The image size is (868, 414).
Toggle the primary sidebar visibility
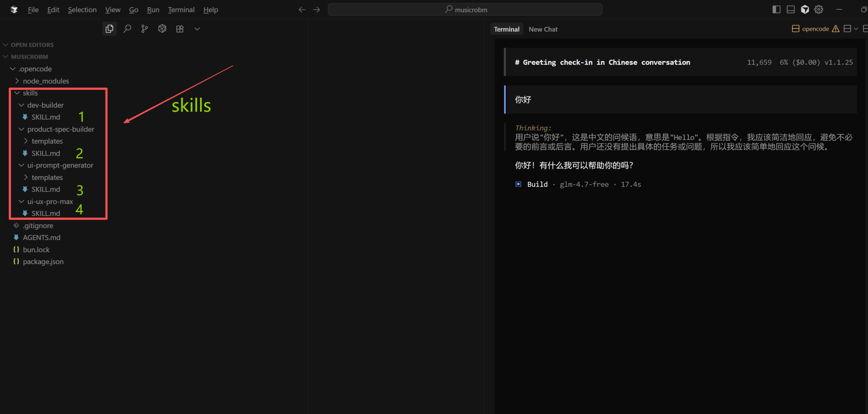click(x=776, y=9)
